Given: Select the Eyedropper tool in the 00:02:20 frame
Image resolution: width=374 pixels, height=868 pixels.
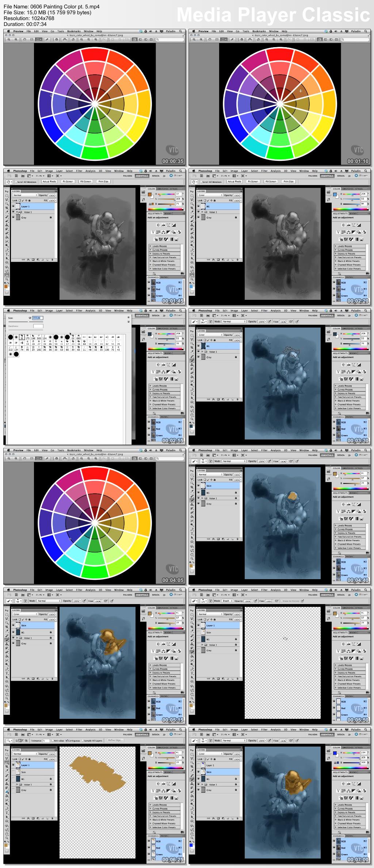Looking at the screenshot, I should click(192, 212).
